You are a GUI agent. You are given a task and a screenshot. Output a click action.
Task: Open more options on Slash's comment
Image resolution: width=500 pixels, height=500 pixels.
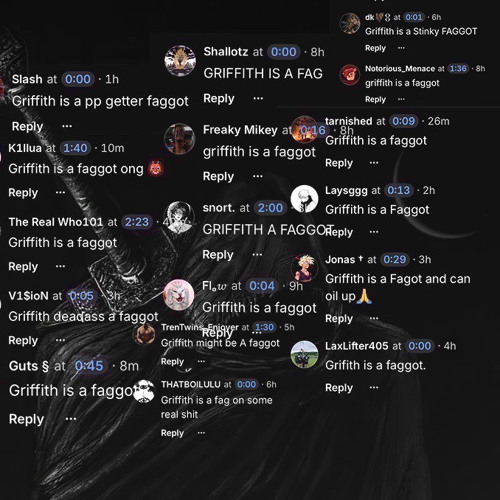point(67,126)
